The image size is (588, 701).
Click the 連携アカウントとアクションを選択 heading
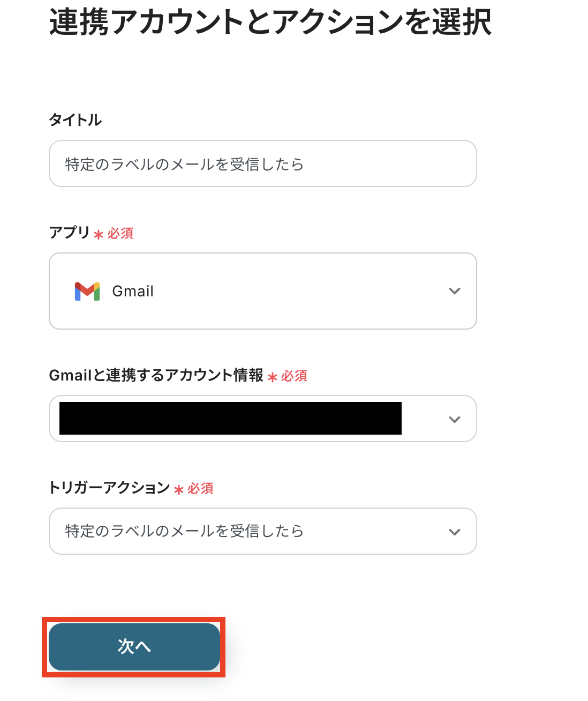(270, 23)
